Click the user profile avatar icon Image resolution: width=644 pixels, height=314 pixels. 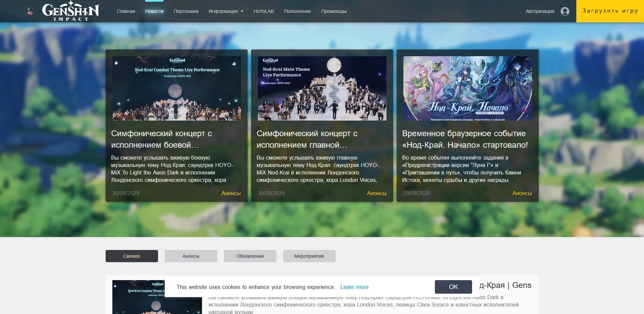tap(564, 11)
